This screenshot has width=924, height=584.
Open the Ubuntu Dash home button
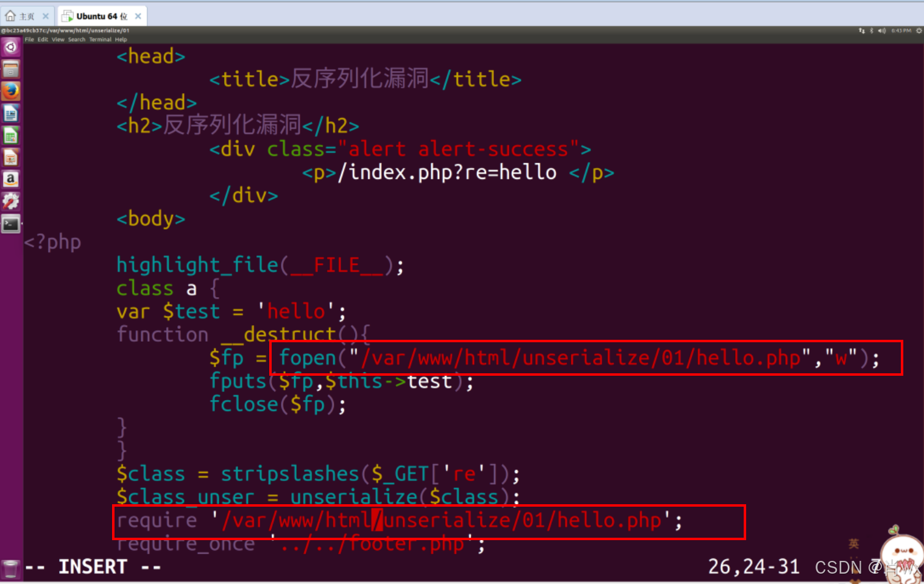pyautogui.click(x=10, y=47)
